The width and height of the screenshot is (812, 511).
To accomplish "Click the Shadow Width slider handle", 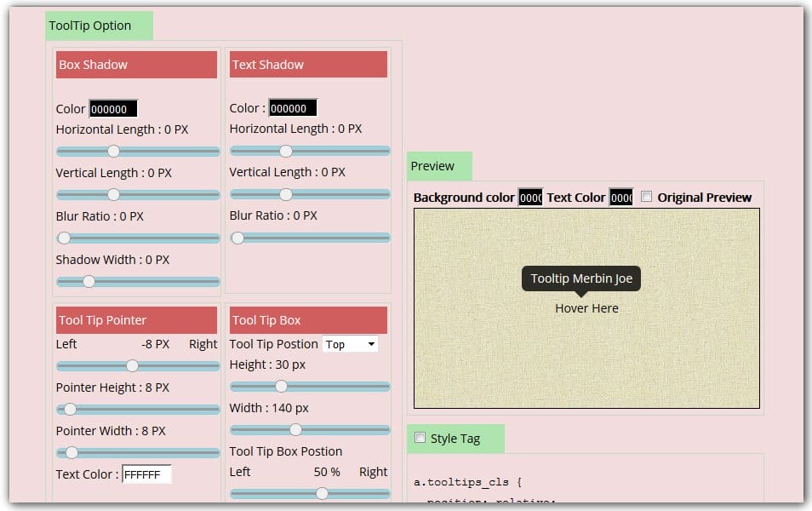I will [x=88, y=281].
